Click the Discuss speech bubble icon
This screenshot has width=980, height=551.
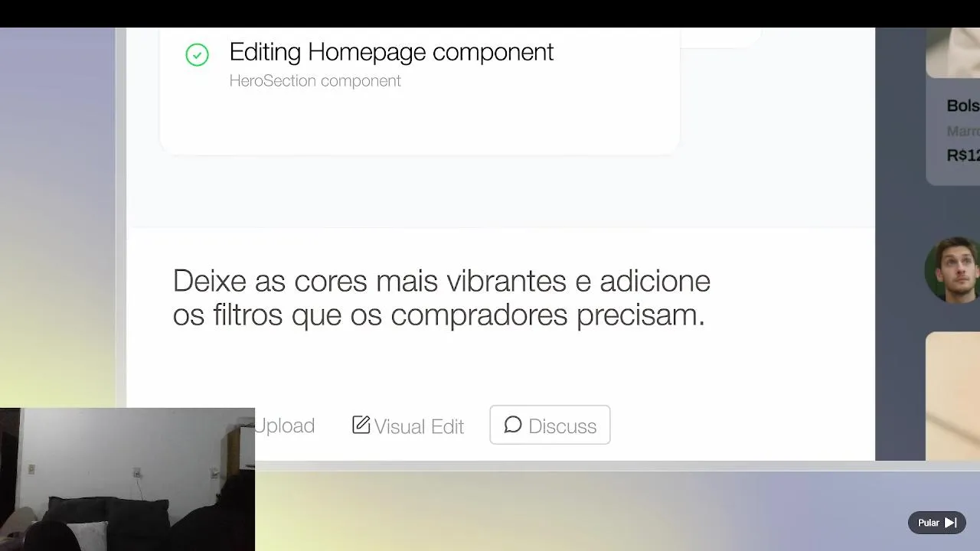pyautogui.click(x=513, y=425)
